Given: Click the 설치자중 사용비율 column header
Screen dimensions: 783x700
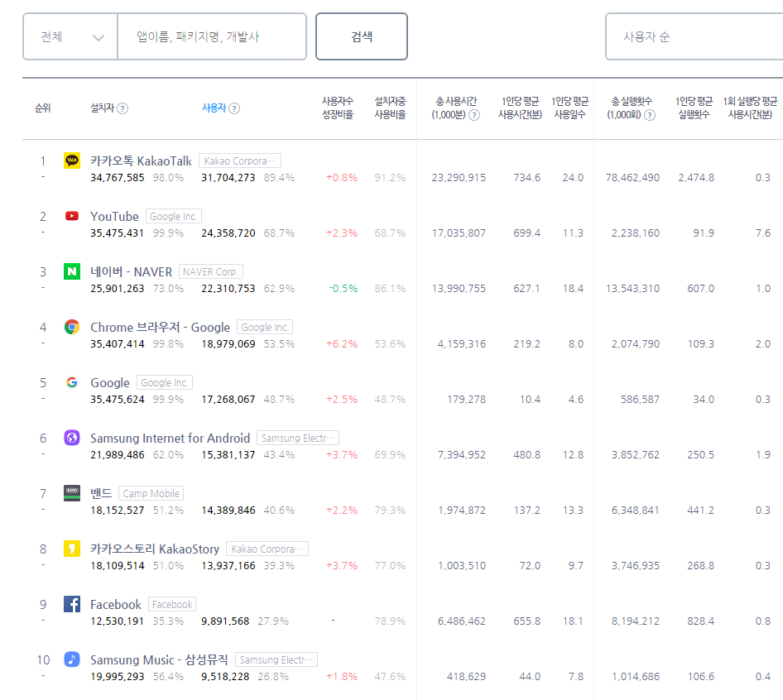Looking at the screenshot, I should 390,108.
